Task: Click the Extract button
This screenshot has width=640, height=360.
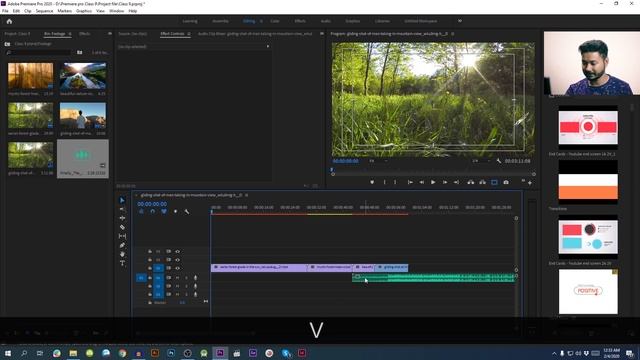Action: [x=482, y=182]
